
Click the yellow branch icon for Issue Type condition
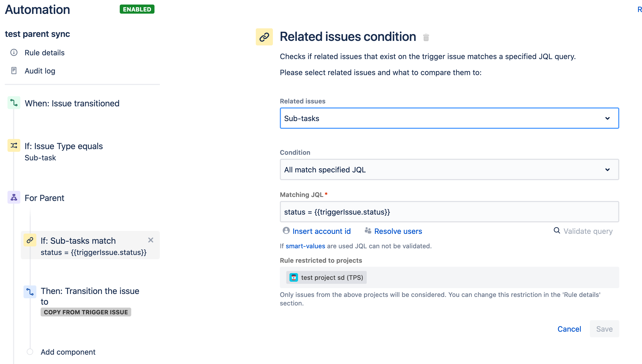(x=13, y=145)
